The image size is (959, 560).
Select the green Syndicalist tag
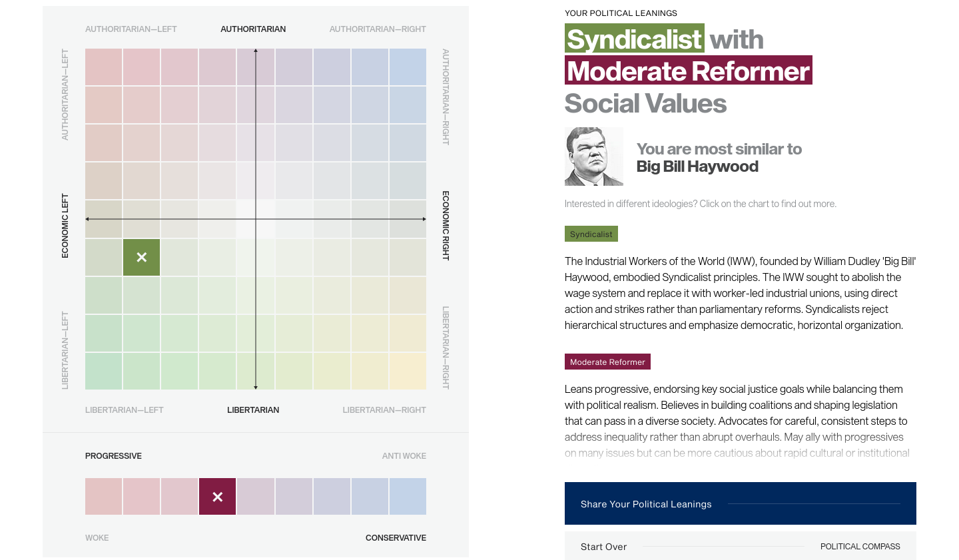tap(591, 234)
